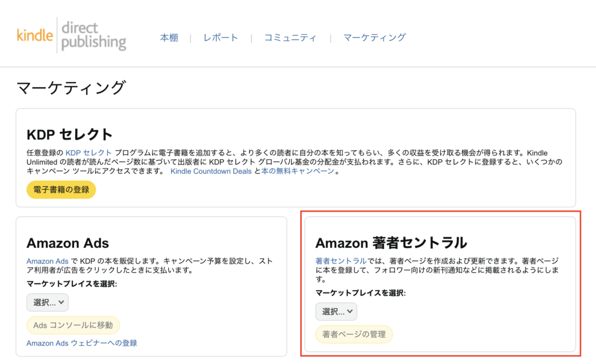Open Amazon Ads ウェビナーへの登録 link
This screenshot has width=596, height=364.
(x=81, y=343)
